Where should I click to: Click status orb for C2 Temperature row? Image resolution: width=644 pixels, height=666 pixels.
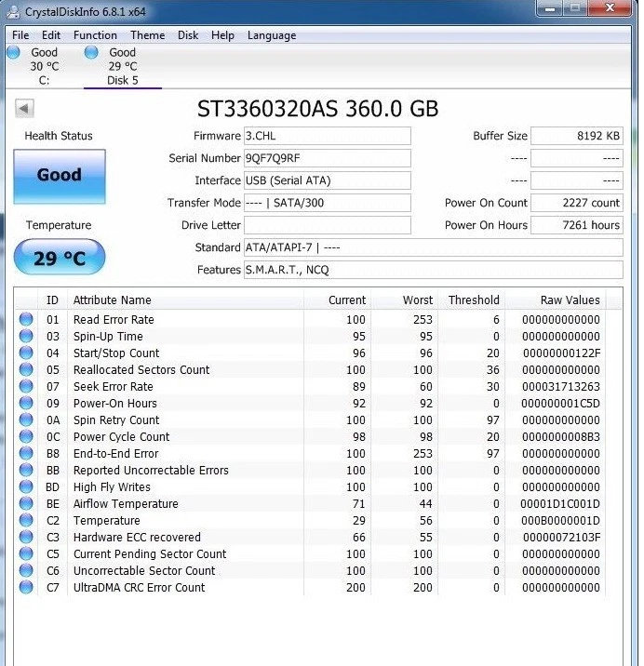tap(26, 520)
